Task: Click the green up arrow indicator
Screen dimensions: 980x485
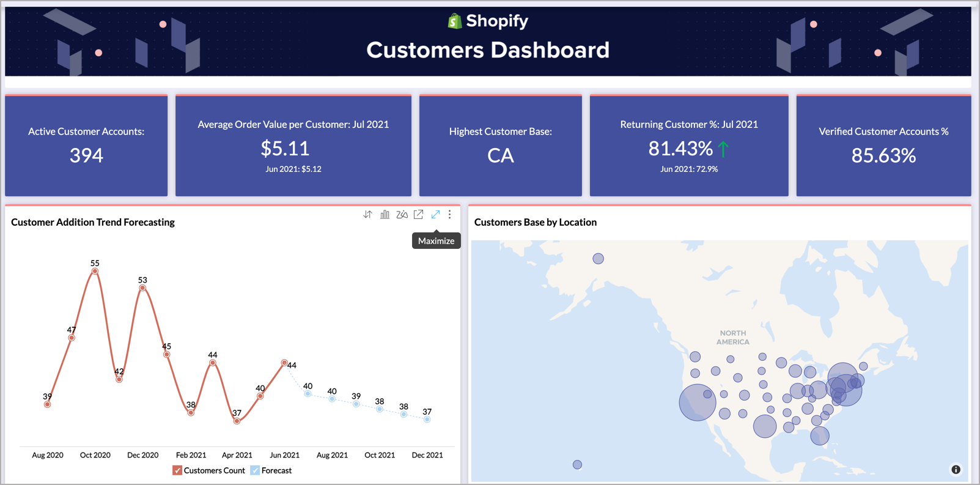Action: pyautogui.click(x=724, y=149)
